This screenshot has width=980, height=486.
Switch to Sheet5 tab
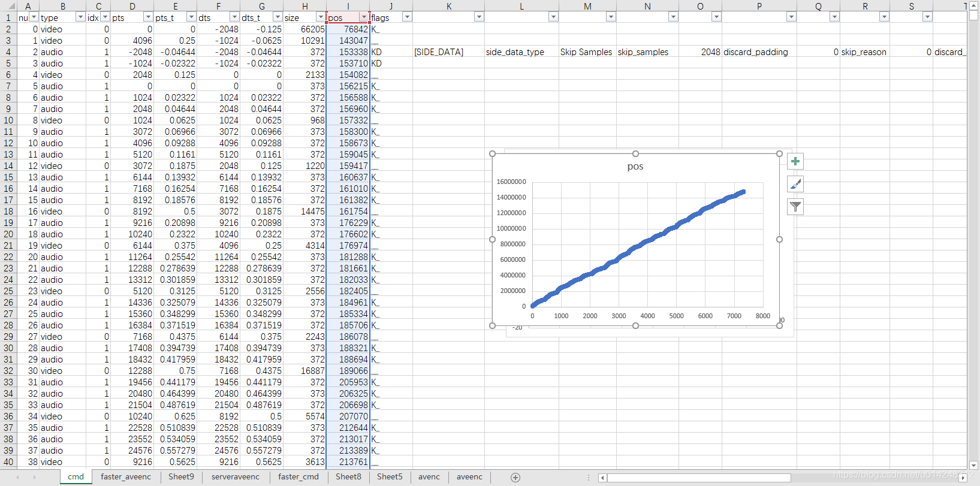pyautogui.click(x=390, y=477)
